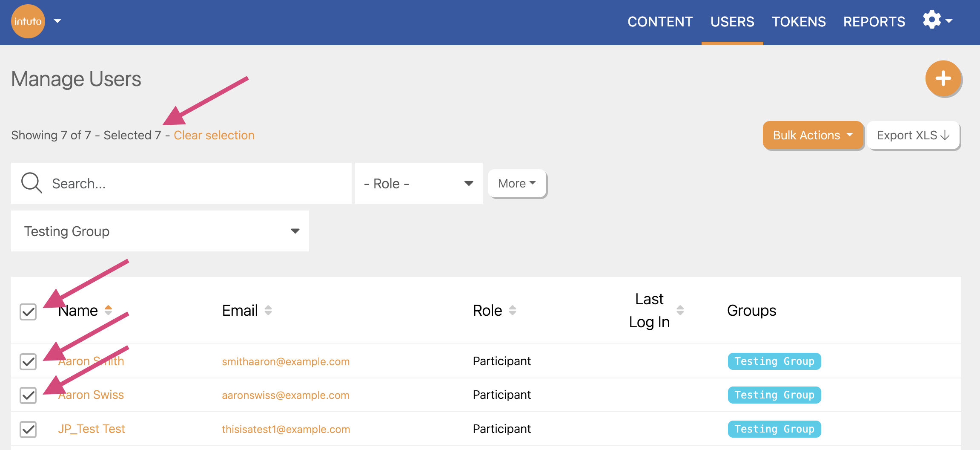
Task: Open the Role filter dropdown
Action: 418,184
